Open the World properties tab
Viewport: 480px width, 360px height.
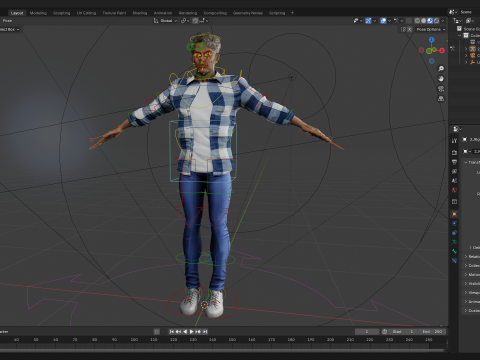click(x=454, y=190)
